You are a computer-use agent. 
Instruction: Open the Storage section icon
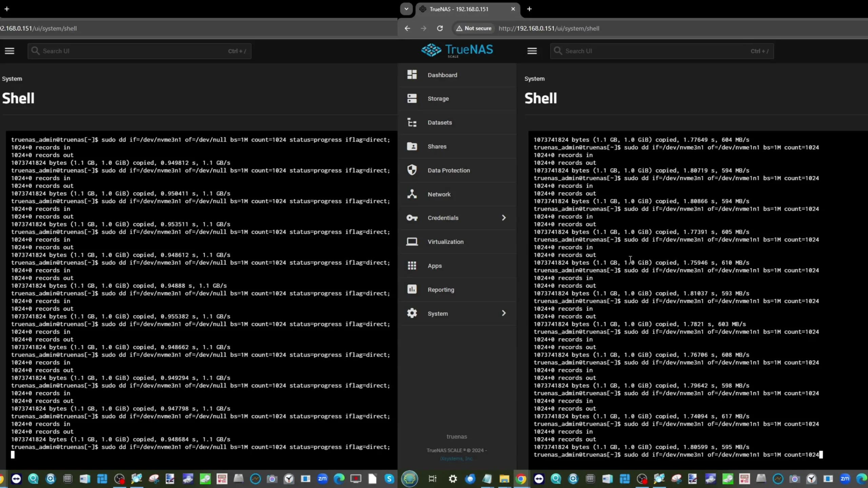[x=412, y=99]
